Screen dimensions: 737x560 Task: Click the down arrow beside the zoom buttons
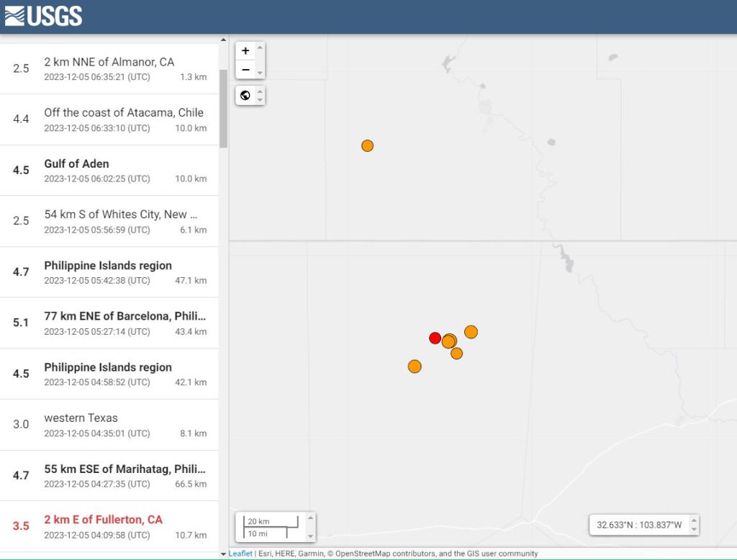tap(261, 73)
